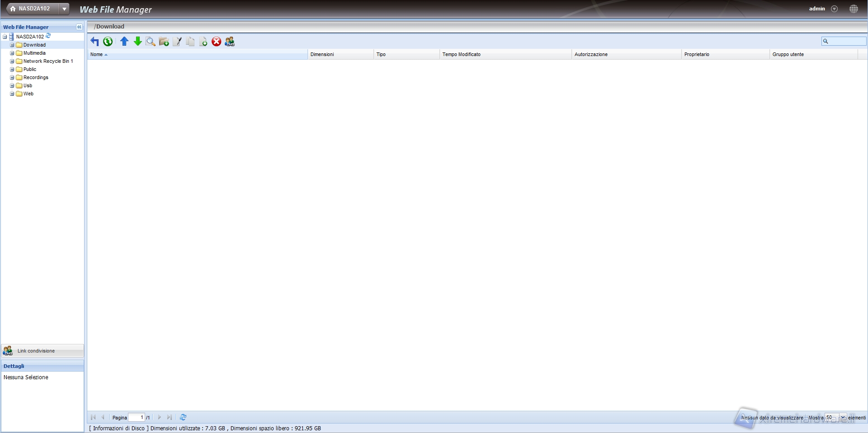
Task: Open the NASD2A102 dropdown arrow in header
Action: 65,9
